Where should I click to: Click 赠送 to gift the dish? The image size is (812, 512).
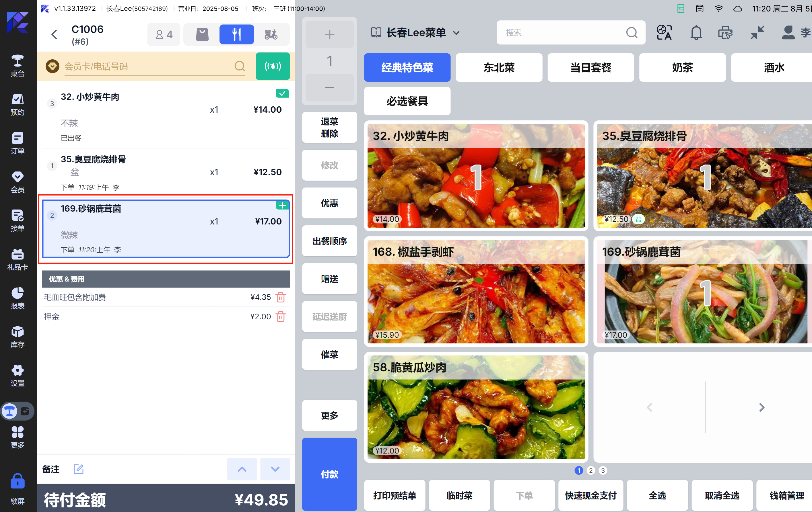(329, 279)
